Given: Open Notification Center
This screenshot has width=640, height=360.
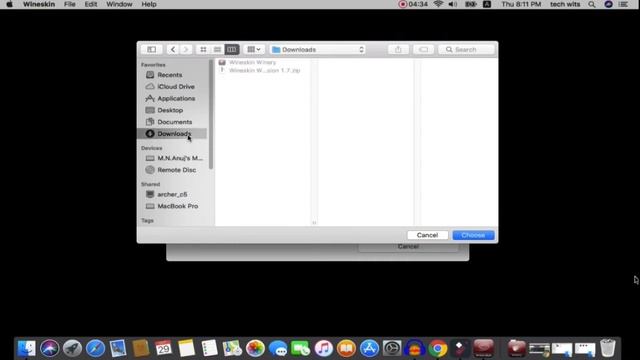Looking at the screenshot, I should (623, 4).
